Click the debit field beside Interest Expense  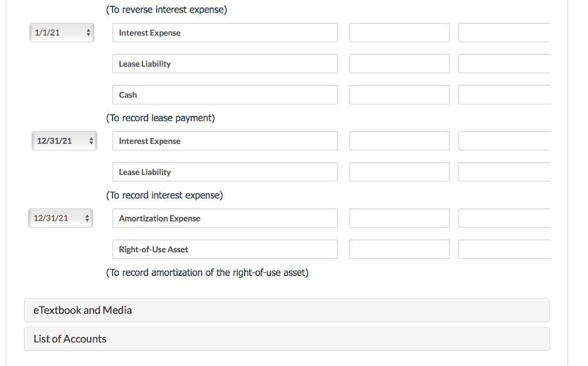(x=399, y=33)
